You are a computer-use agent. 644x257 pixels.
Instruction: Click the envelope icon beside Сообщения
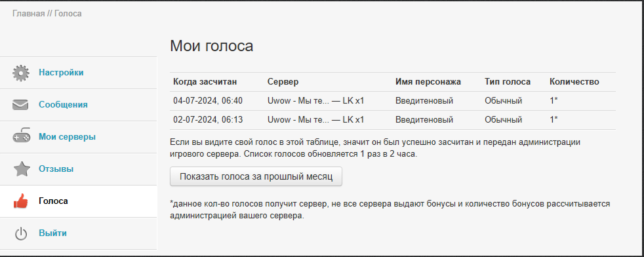click(x=20, y=105)
